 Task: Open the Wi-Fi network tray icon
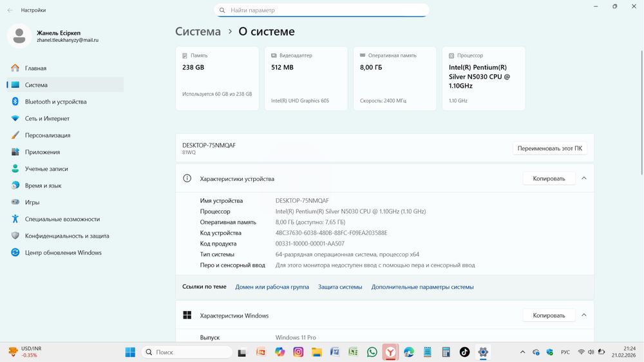[x=581, y=352]
